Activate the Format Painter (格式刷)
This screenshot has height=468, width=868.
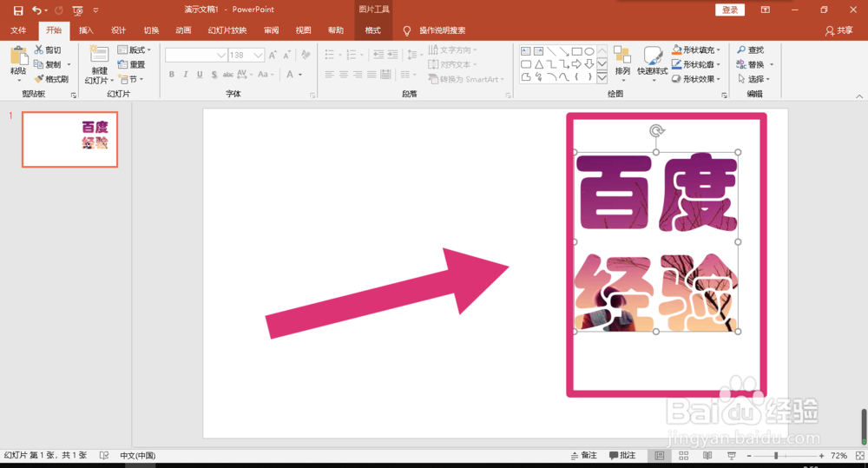pyautogui.click(x=51, y=79)
